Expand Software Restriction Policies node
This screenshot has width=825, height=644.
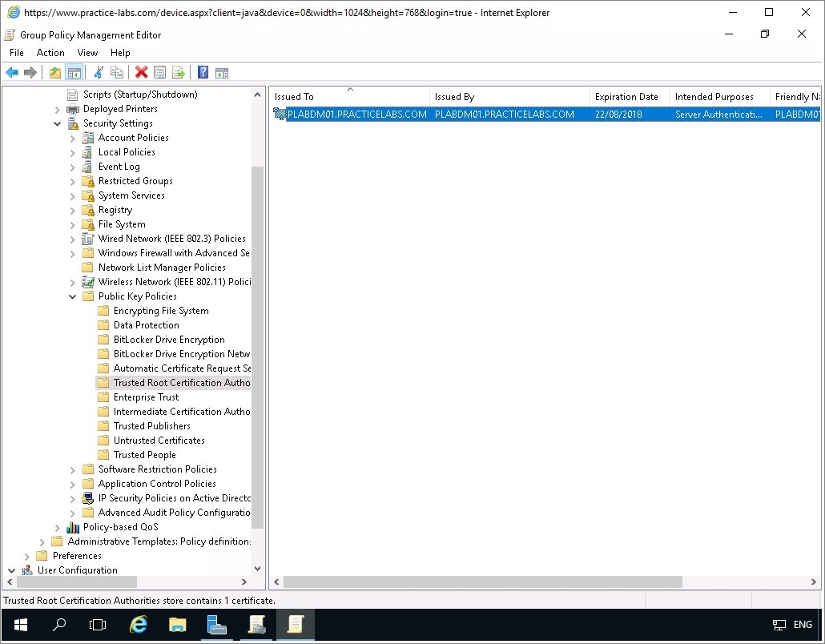(72, 469)
